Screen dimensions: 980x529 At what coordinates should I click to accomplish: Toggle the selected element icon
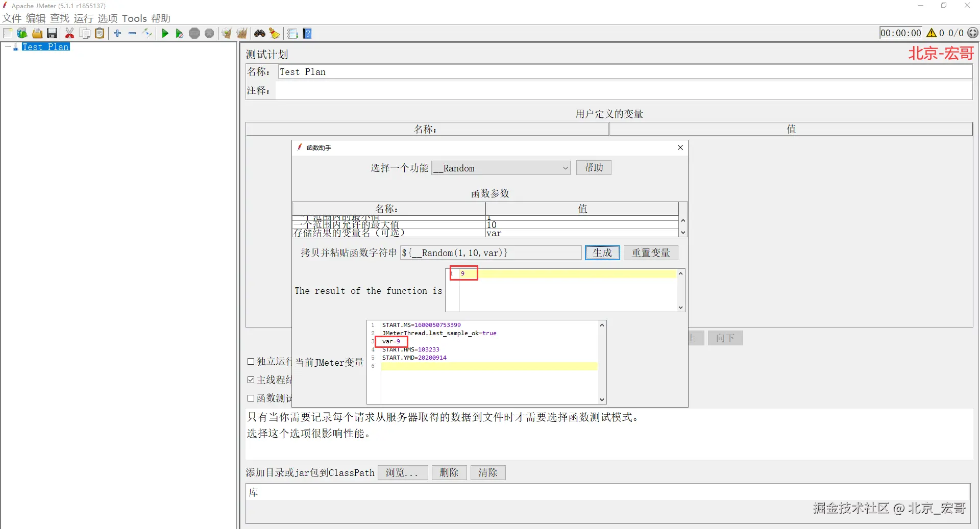148,33
